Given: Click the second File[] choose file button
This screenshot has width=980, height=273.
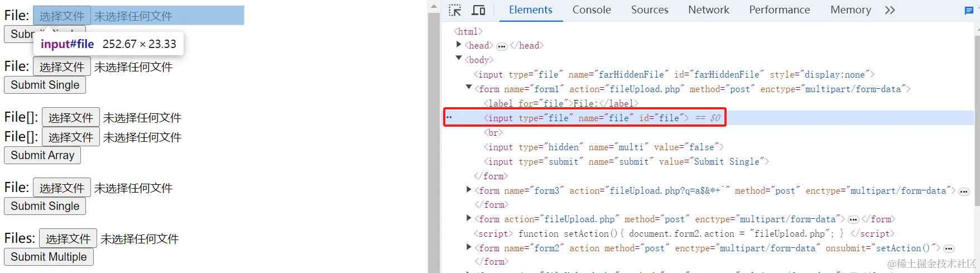Looking at the screenshot, I should pyautogui.click(x=71, y=137).
